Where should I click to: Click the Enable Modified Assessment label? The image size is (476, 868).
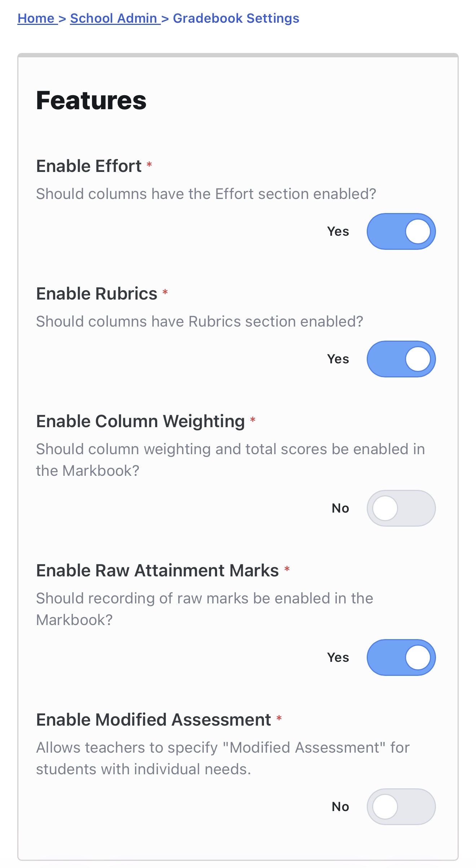coord(153,720)
